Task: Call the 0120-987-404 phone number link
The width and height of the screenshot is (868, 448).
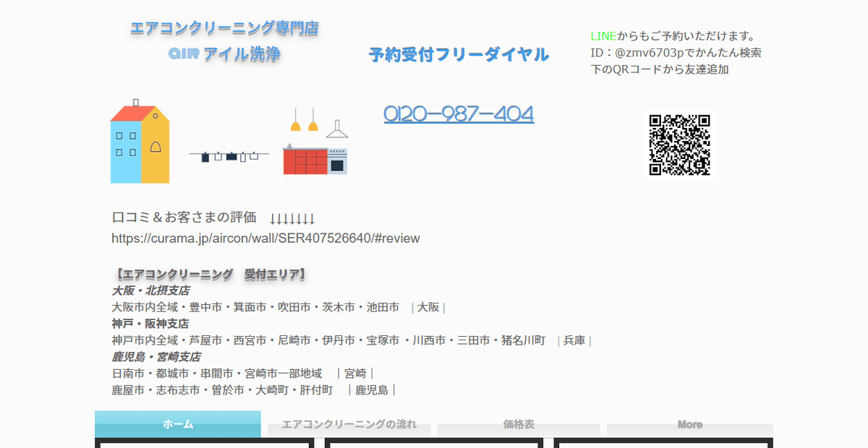Action: point(459,114)
